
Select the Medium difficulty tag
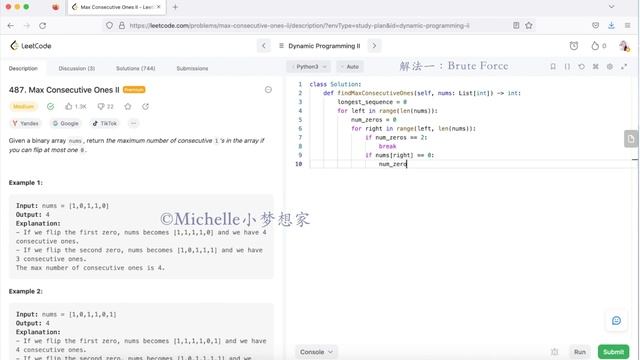23,107
